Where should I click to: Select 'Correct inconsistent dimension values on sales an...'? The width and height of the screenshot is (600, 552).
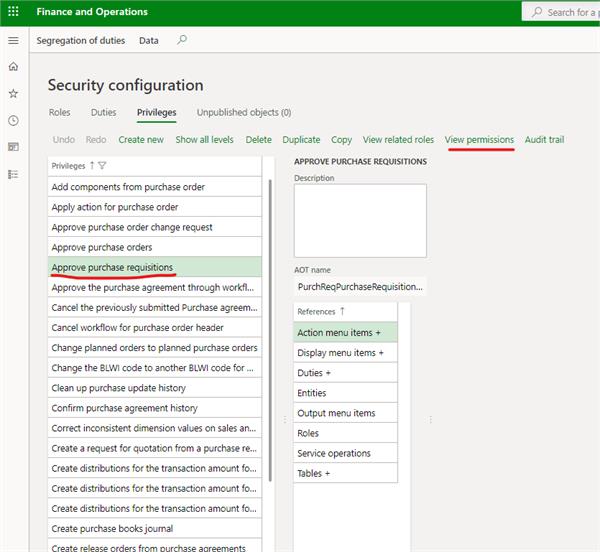click(x=155, y=428)
